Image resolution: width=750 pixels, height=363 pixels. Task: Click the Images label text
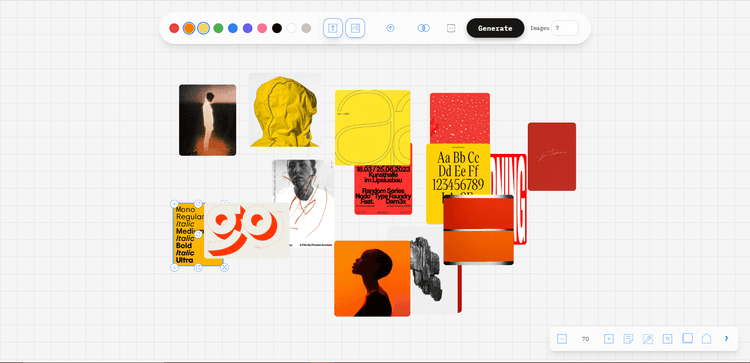point(540,28)
